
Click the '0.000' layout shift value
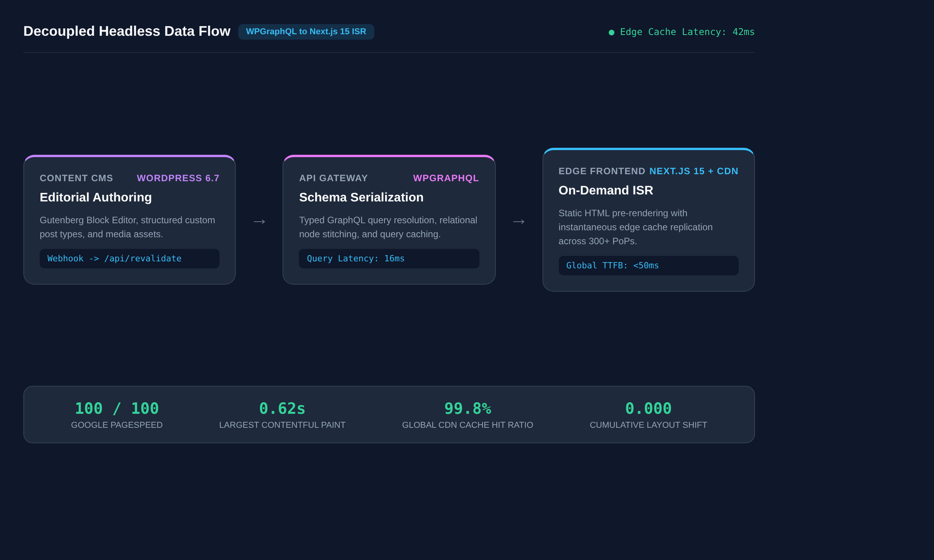pyautogui.click(x=648, y=408)
